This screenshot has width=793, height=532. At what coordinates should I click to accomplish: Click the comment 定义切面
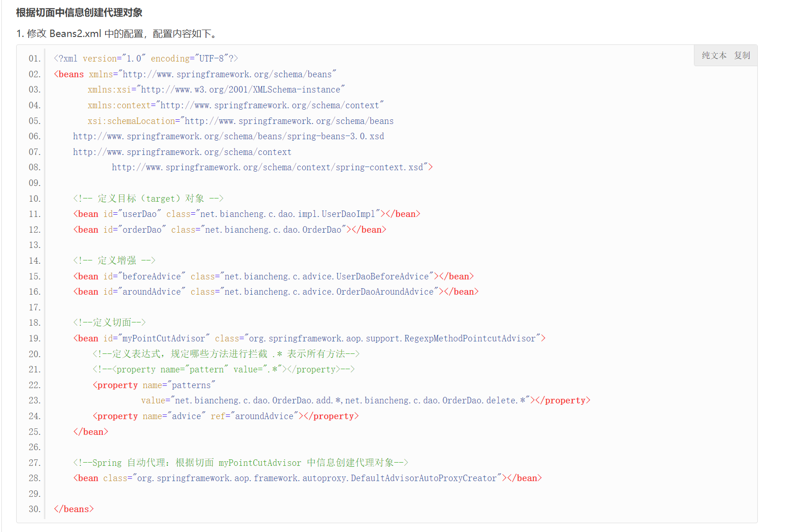[109, 322]
